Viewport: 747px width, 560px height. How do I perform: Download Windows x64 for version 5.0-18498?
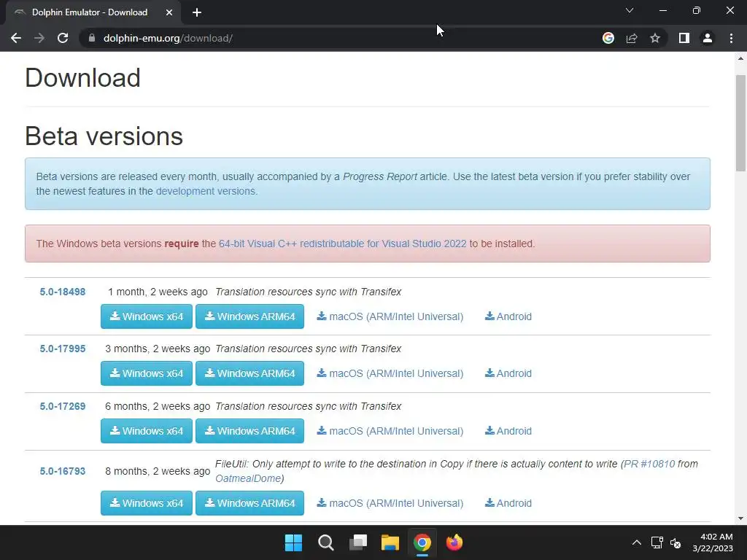pyautogui.click(x=146, y=316)
